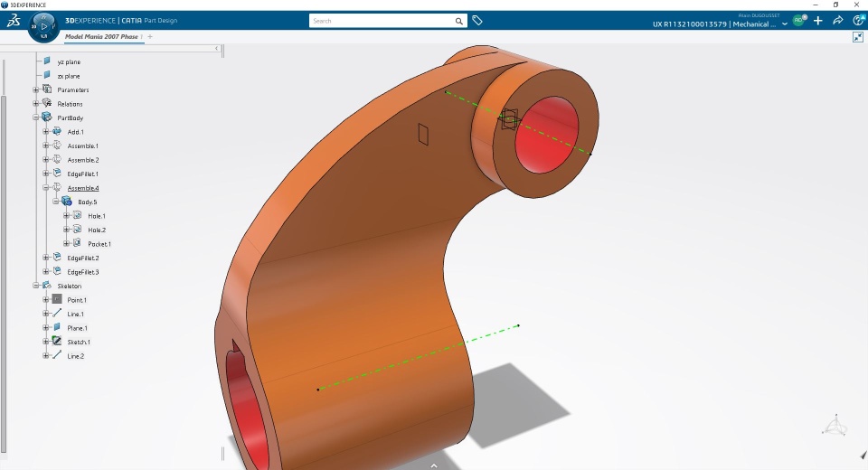Click the small sketch rectangle on the model face

click(x=423, y=135)
